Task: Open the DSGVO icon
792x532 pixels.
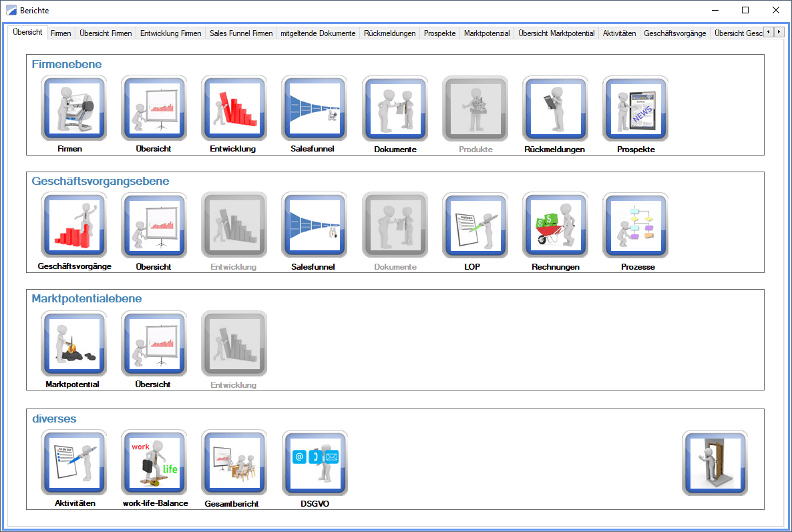Action: pos(314,463)
